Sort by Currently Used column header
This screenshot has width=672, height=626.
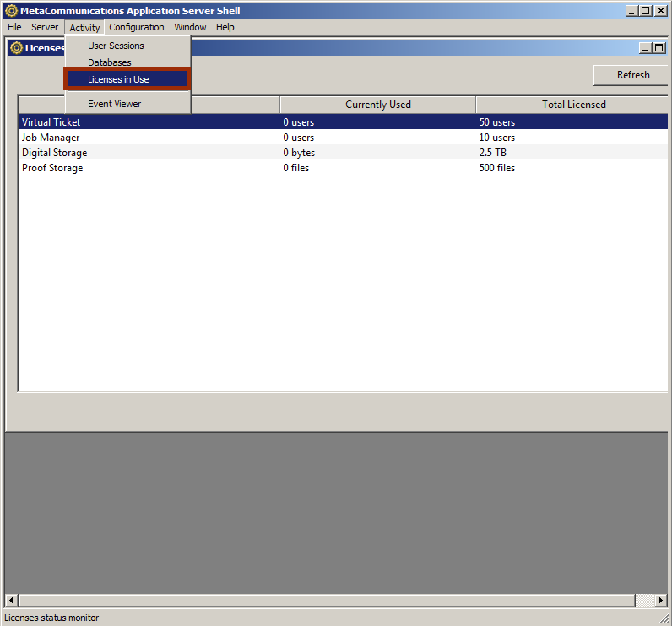(x=377, y=105)
